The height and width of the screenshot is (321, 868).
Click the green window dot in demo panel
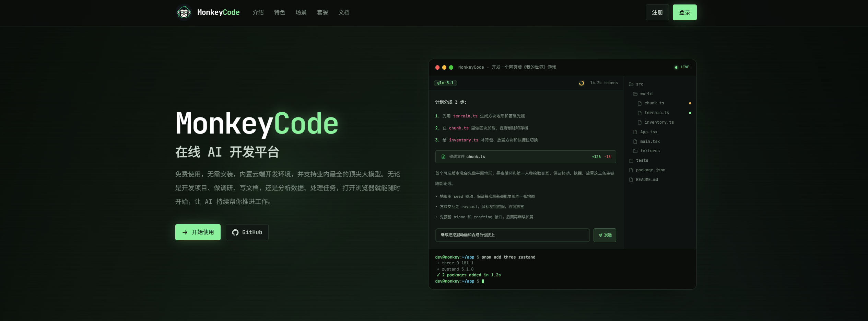coord(451,67)
